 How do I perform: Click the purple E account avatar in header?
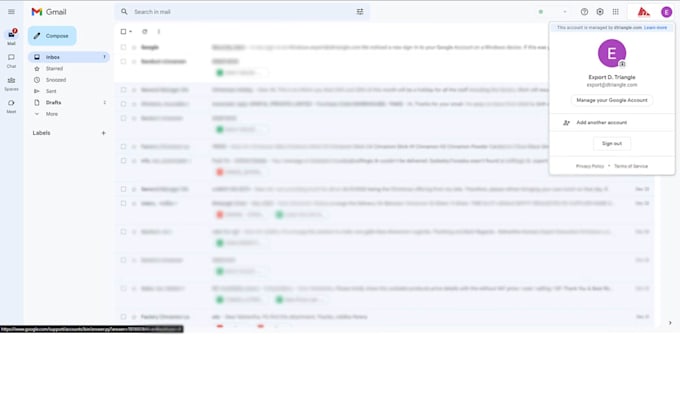(x=667, y=12)
